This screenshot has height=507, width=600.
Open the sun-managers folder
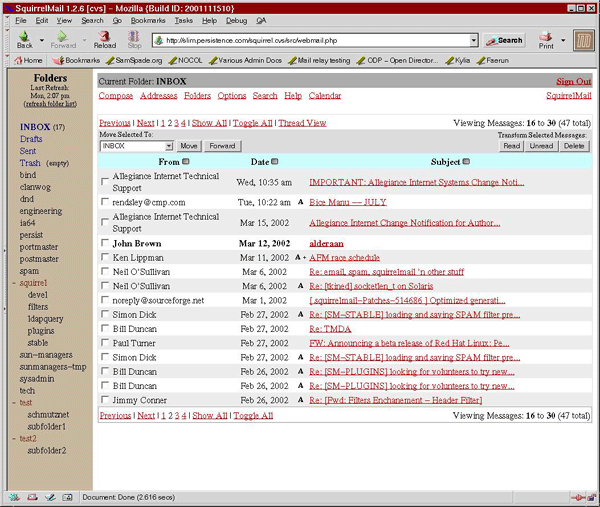point(46,355)
